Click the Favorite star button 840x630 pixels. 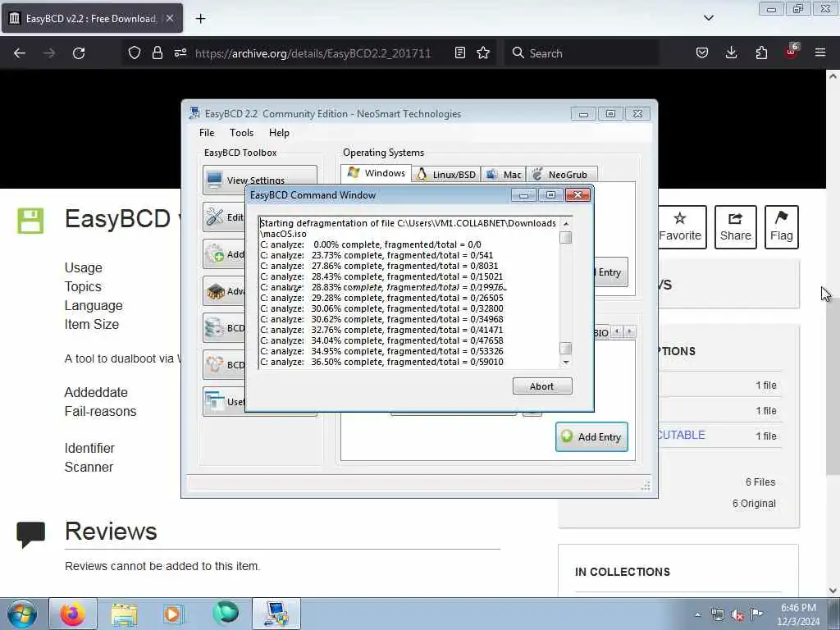(x=680, y=227)
